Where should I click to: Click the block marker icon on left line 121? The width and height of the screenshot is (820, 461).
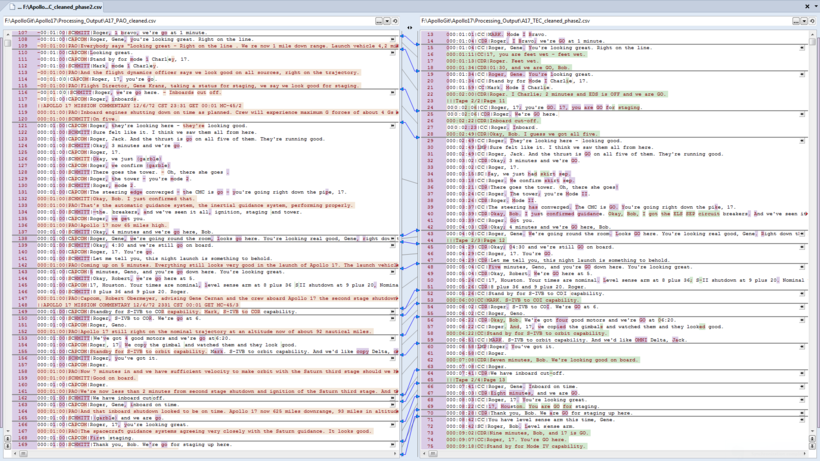tap(393, 126)
